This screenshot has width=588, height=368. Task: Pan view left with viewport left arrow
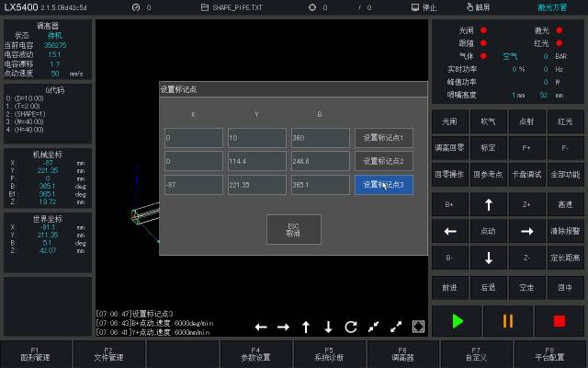261,328
